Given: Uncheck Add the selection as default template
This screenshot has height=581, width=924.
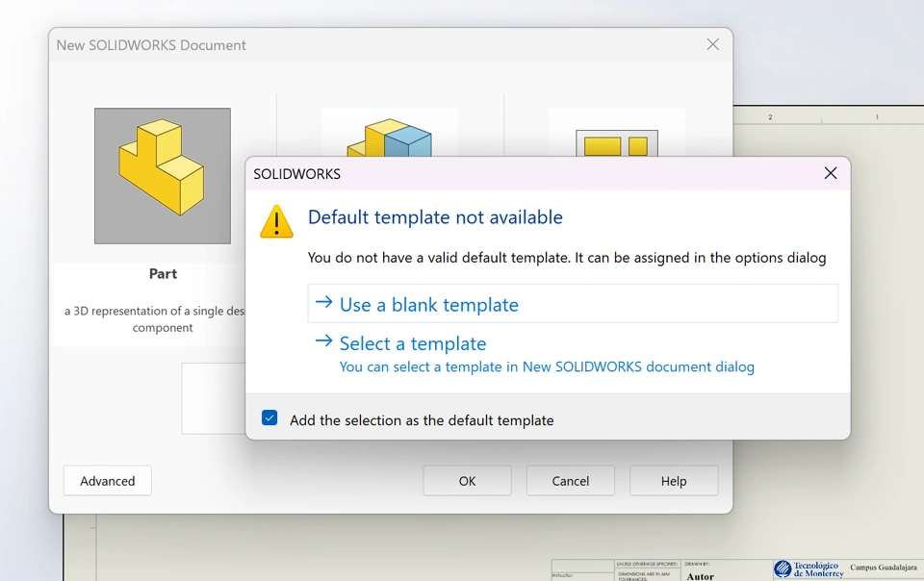Looking at the screenshot, I should tap(269, 417).
